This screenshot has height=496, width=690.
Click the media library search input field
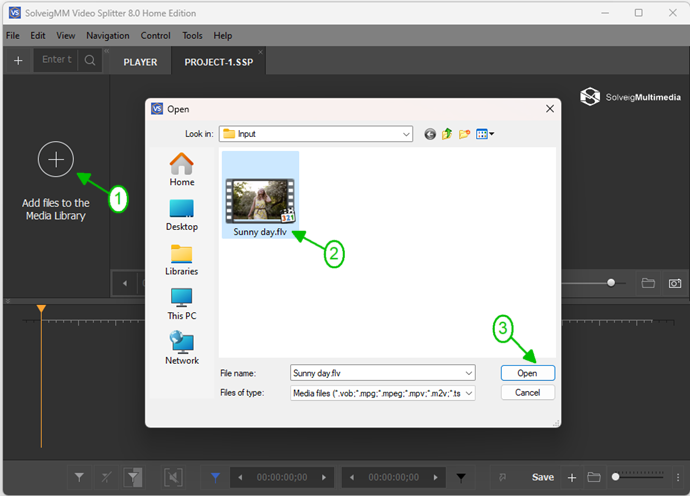(x=56, y=60)
